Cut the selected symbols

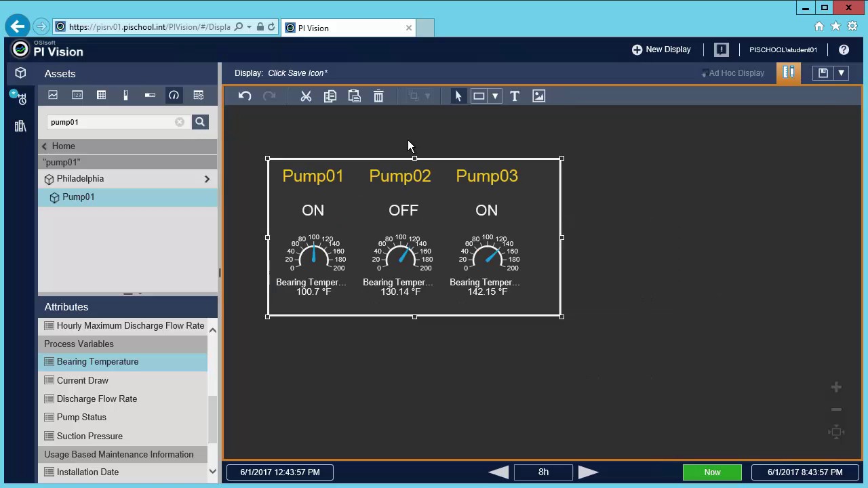pyautogui.click(x=306, y=96)
